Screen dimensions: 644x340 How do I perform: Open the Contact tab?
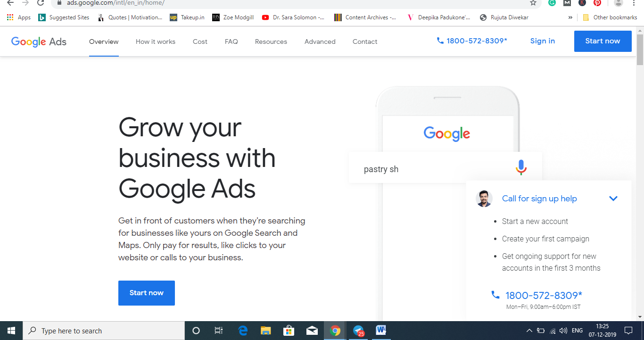point(365,41)
